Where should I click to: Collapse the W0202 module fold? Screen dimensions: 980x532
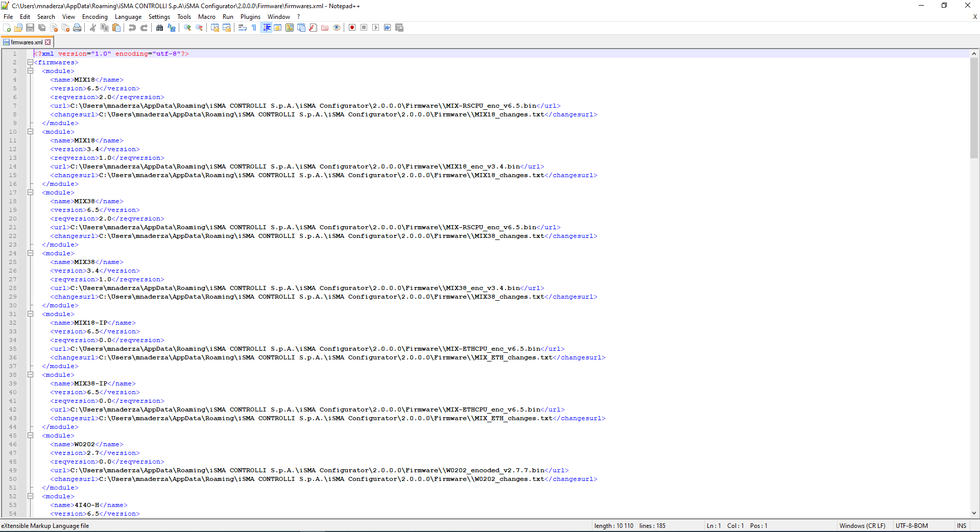coord(31,436)
